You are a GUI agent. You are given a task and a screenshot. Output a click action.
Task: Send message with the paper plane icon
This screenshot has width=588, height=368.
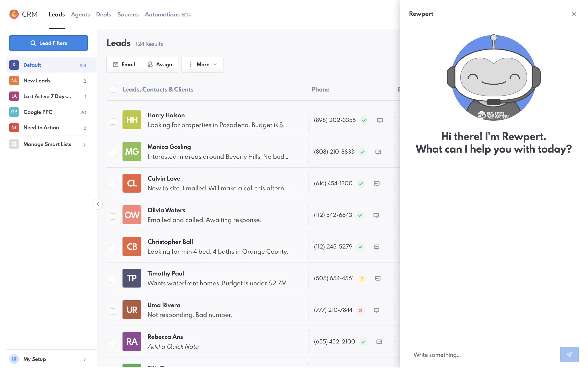coord(569,355)
